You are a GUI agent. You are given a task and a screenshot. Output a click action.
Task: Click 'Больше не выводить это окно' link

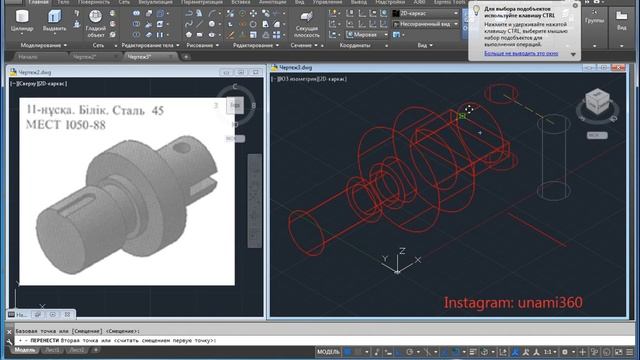(x=521, y=53)
